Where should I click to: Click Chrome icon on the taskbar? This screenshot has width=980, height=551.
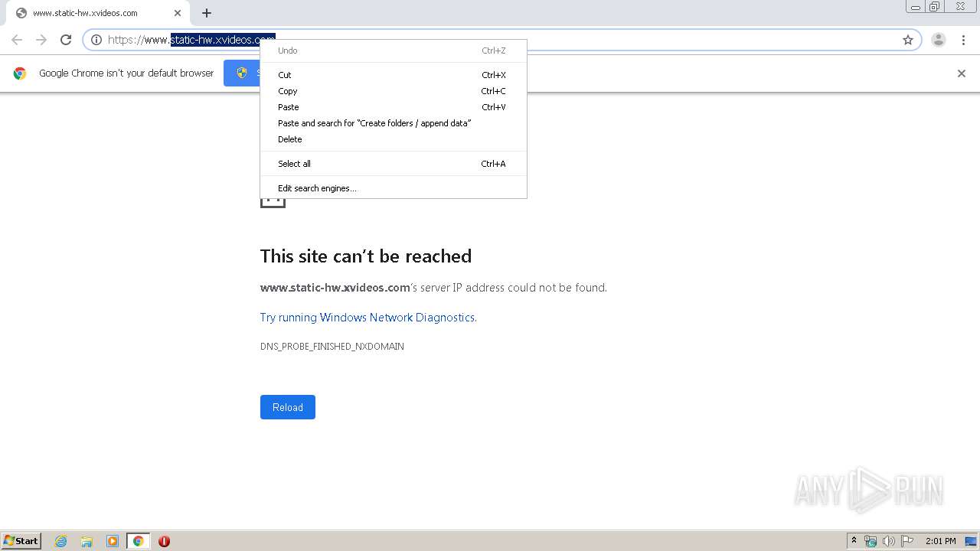point(139,541)
